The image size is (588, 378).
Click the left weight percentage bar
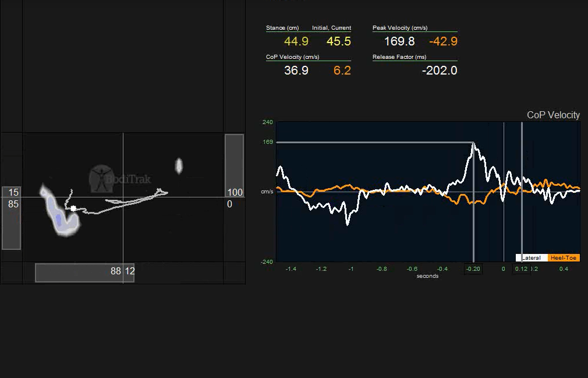pos(11,218)
